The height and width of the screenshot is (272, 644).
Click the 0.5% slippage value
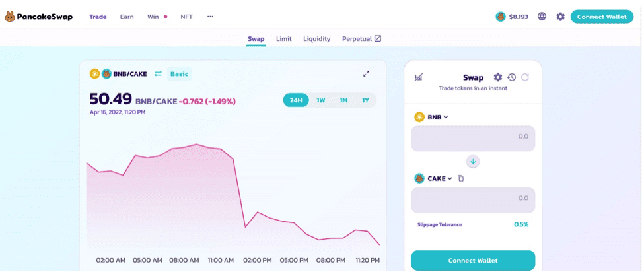[x=521, y=224]
